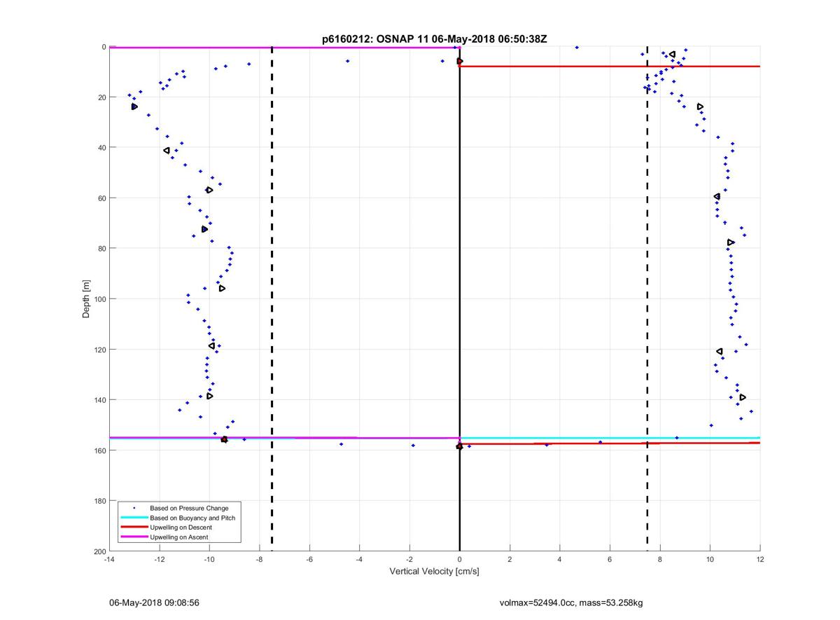This screenshot has width=840, height=620.
Task: Click the legend entry 'Upwelling on Descent'
Action: click(x=181, y=528)
